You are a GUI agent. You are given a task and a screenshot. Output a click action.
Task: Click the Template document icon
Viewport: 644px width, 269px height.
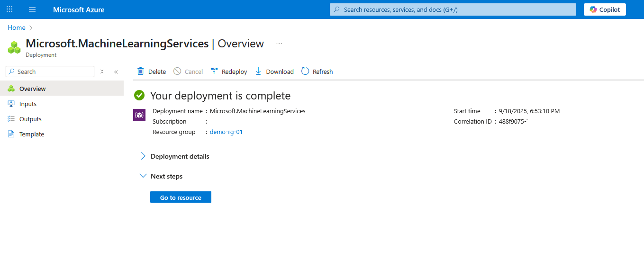point(11,134)
